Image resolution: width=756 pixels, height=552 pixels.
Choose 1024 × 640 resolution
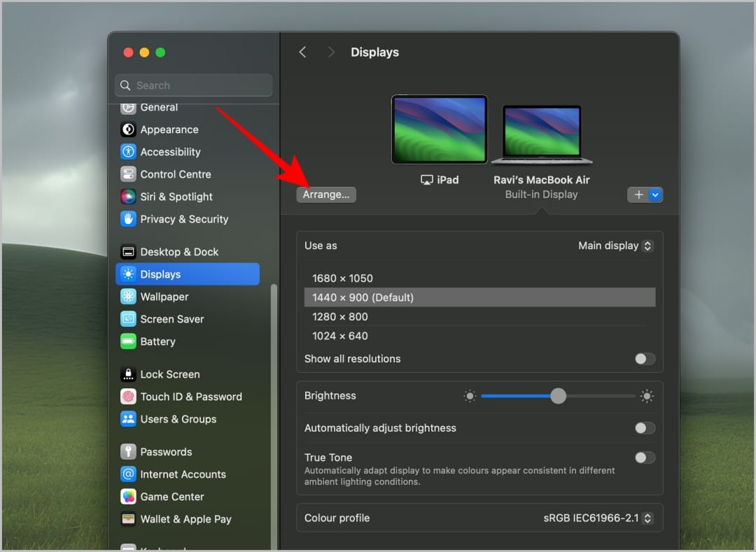479,336
